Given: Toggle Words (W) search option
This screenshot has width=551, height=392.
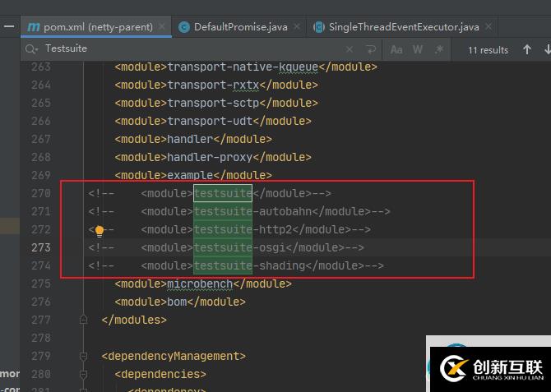Looking at the screenshot, I should (x=418, y=49).
